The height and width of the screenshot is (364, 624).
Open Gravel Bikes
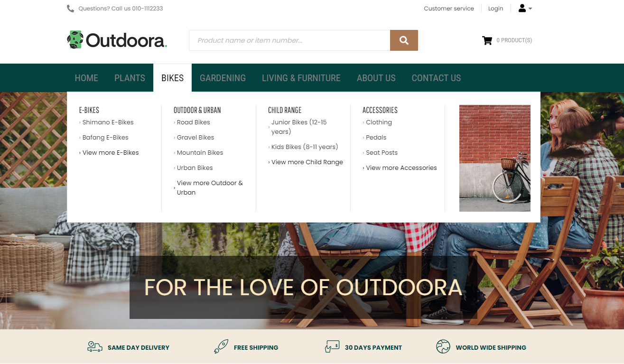(x=196, y=137)
